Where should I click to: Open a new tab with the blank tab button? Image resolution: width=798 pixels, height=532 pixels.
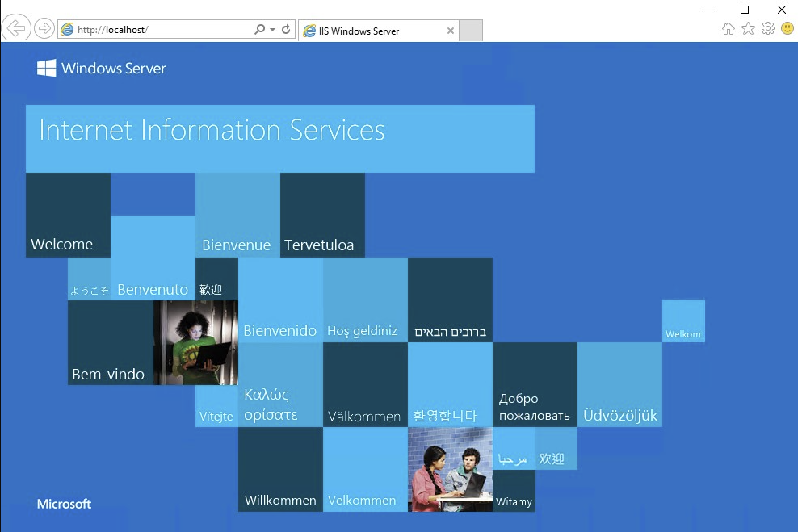pyautogui.click(x=471, y=31)
